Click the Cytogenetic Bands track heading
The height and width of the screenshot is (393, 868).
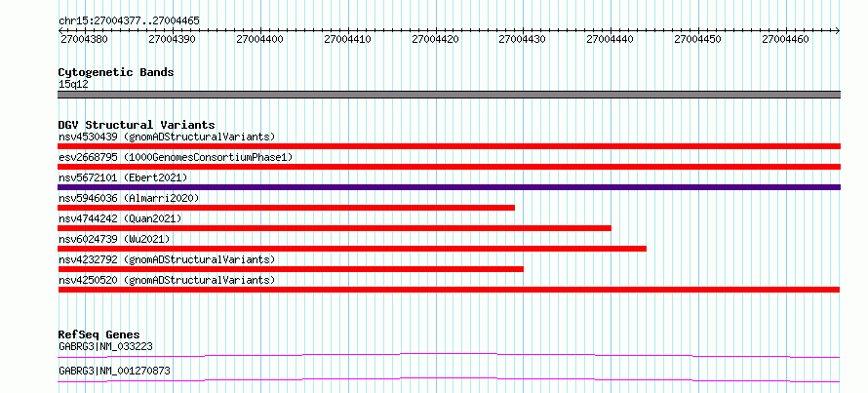tap(116, 72)
